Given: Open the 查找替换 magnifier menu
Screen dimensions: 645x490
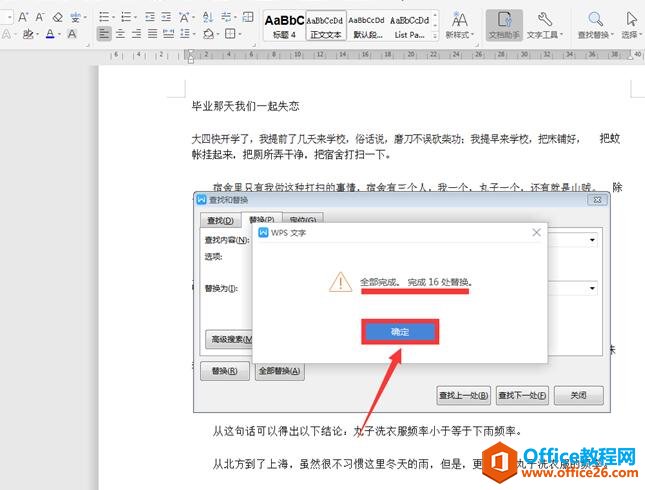Looking at the screenshot, I should click(595, 26).
